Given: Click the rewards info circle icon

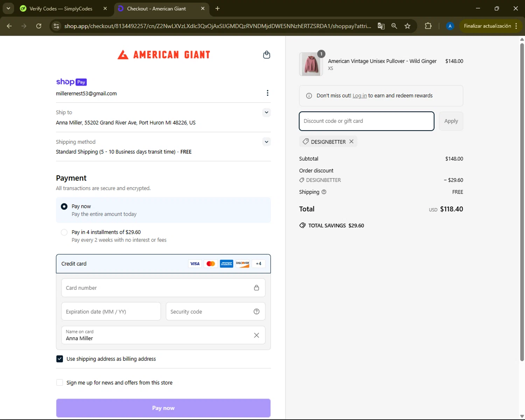Looking at the screenshot, I should [x=309, y=96].
